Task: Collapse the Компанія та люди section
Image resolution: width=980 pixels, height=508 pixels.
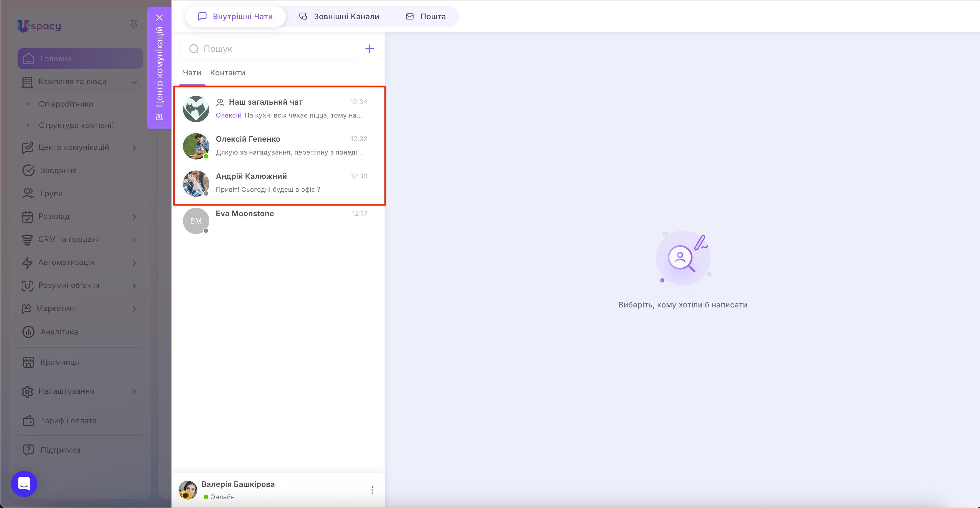Action: pyautogui.click(x=134, y=82)
